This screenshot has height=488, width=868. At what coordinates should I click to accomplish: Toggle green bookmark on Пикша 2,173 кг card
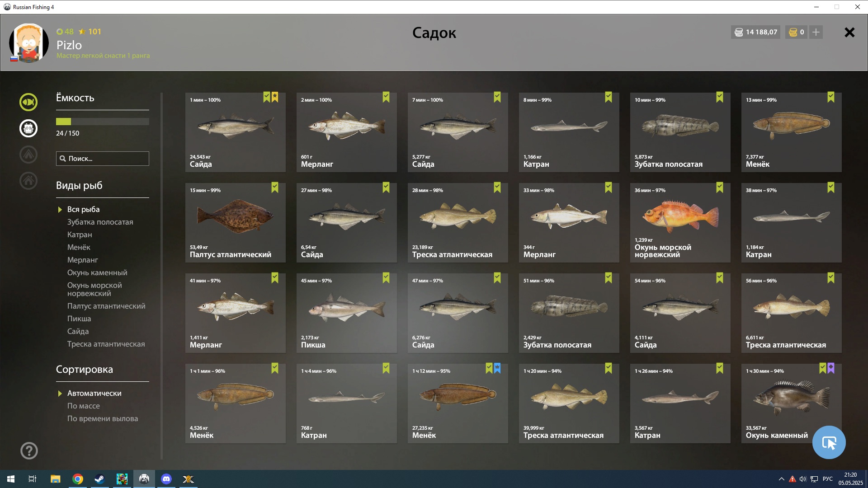click(386, 278)
